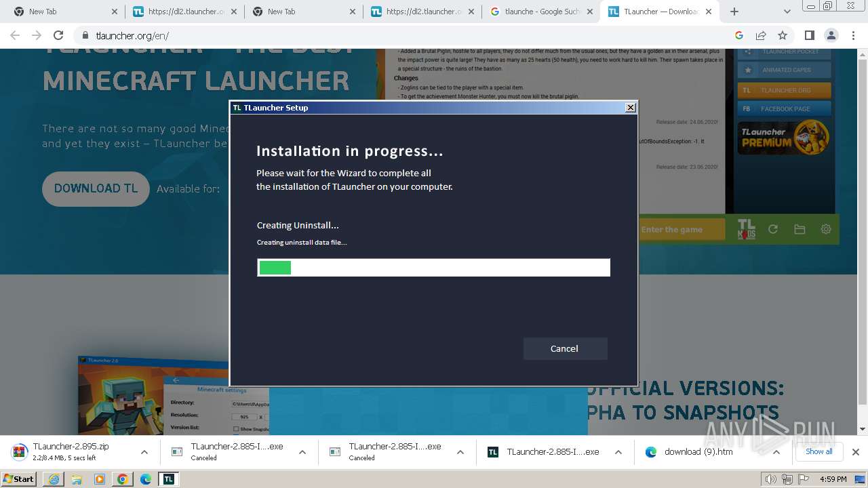Open ANIMATED CAPES sidebar link

click(x=784, y=70)
